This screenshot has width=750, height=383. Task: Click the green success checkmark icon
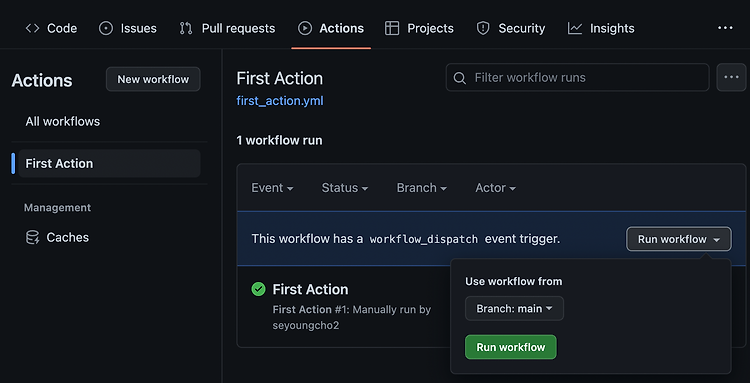click(258, 289)
